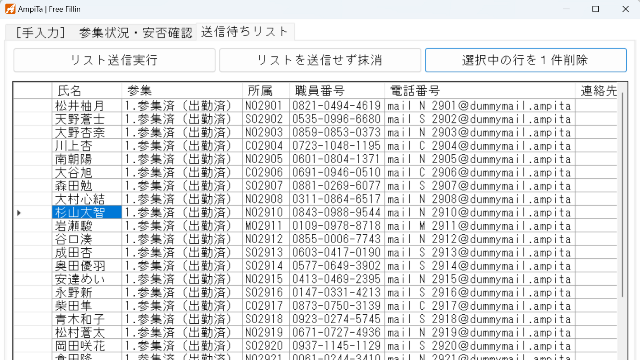Click the number cell 0859-0853-0373
Screen dimensions: 640x360
337,132
